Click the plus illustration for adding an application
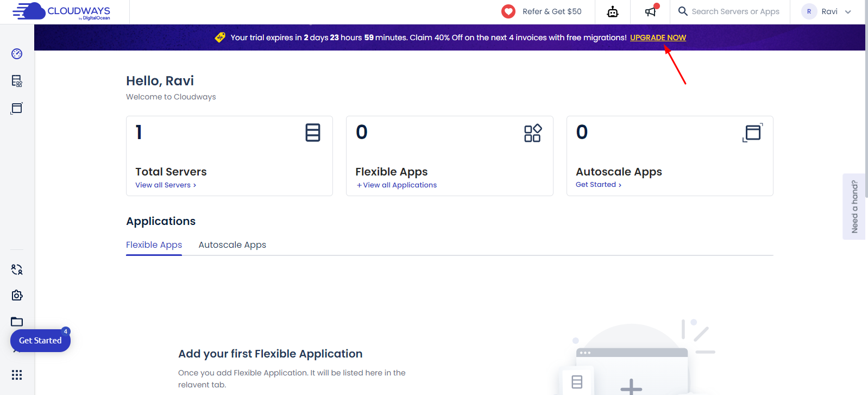The width and height of the screenshot is (868, 395). [631, 387]
